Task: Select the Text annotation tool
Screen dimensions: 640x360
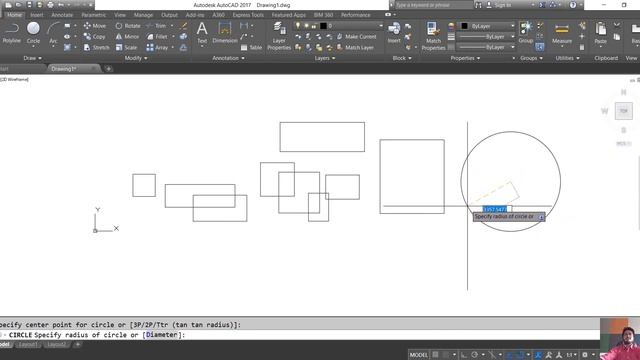Action: click(x=202, y=33)
